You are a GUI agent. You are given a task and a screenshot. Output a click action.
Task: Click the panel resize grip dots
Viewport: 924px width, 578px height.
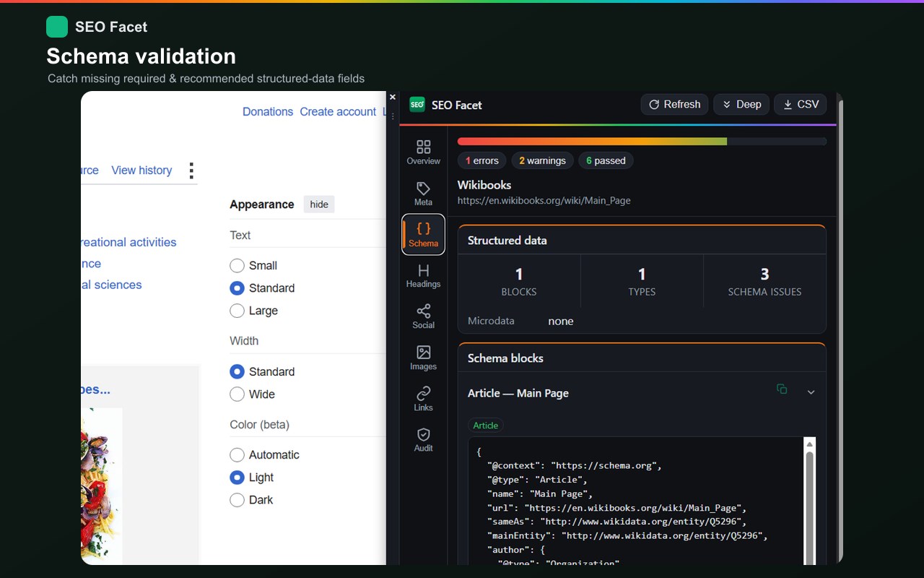pyautogui.click(x=393, y=116)
